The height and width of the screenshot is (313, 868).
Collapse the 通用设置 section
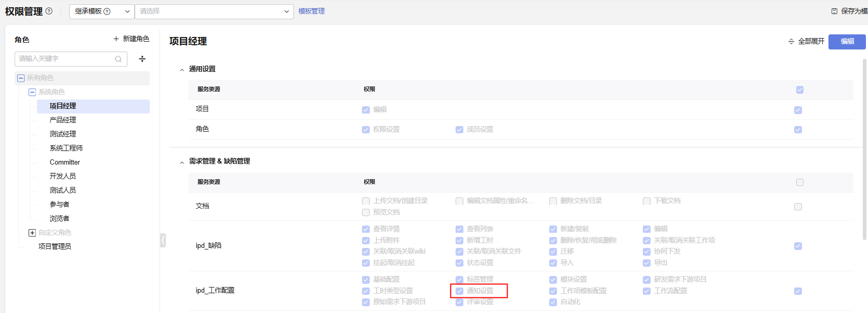point(182,70)
